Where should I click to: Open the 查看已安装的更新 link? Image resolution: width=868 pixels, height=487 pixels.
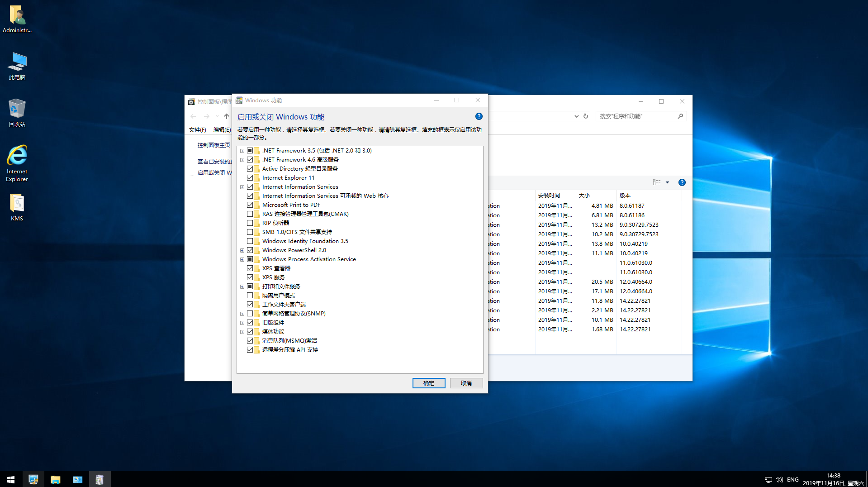(214, 162)
